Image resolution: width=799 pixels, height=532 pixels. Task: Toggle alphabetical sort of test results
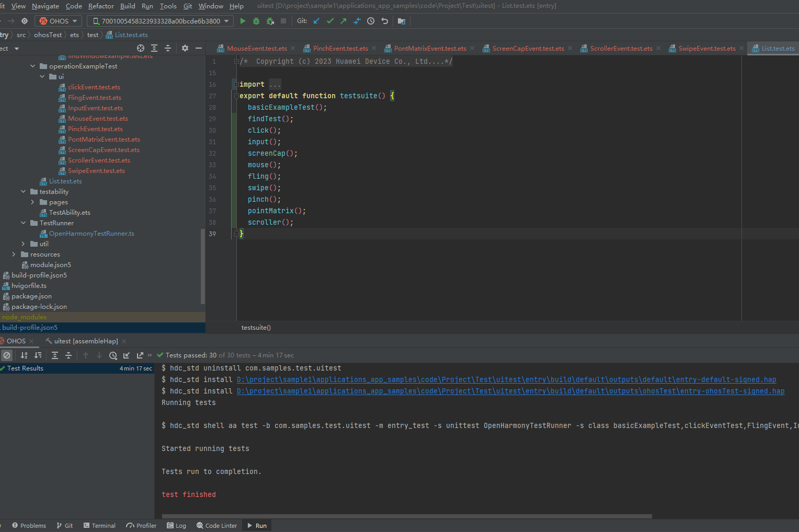click(24, 355)
